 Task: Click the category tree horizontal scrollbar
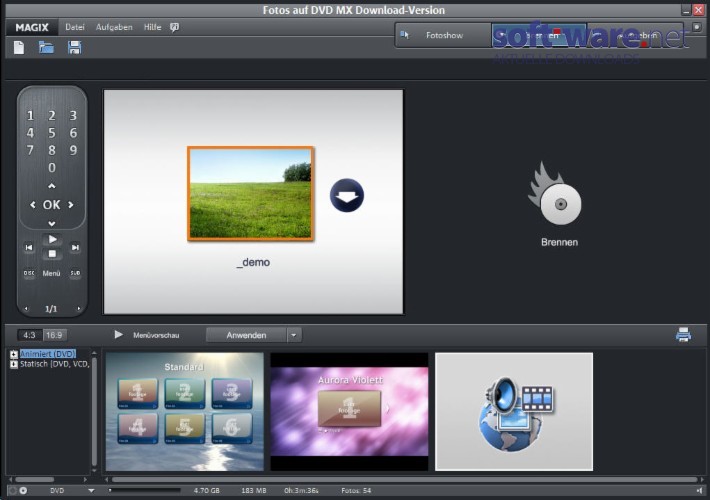tap(34, 479)
